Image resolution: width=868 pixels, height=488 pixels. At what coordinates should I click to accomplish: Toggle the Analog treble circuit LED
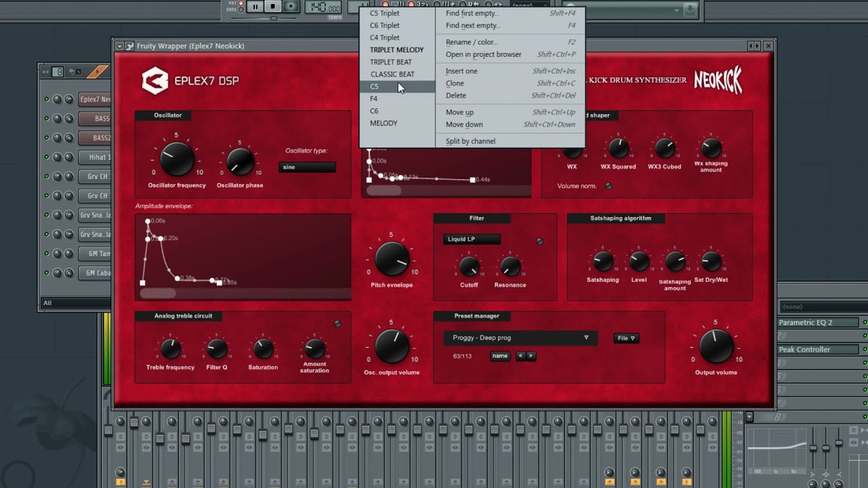click(x=338, y=323)
